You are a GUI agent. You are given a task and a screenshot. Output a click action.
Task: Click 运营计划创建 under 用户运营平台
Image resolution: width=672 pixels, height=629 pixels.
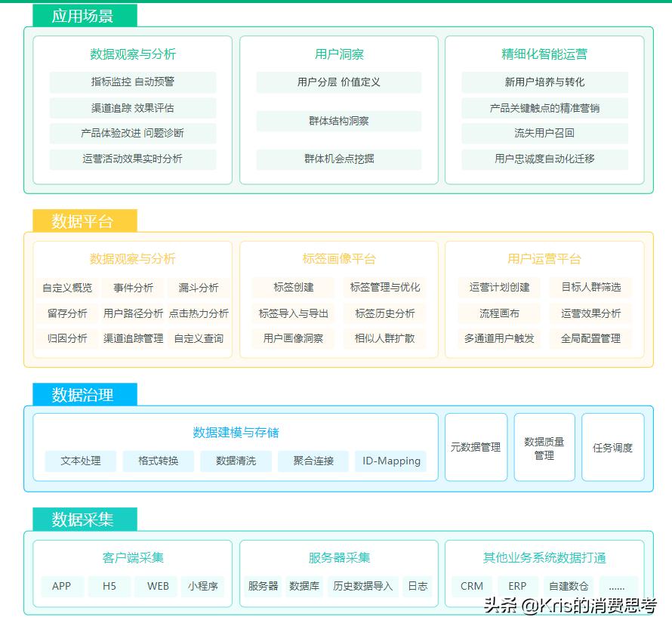(x=498, y=288)
